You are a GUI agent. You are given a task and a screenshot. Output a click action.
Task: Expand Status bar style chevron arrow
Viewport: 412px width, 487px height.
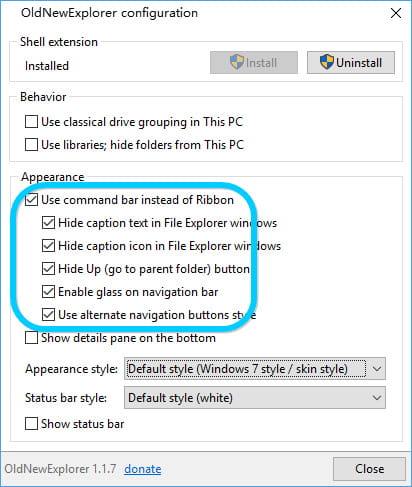[377, 398]
